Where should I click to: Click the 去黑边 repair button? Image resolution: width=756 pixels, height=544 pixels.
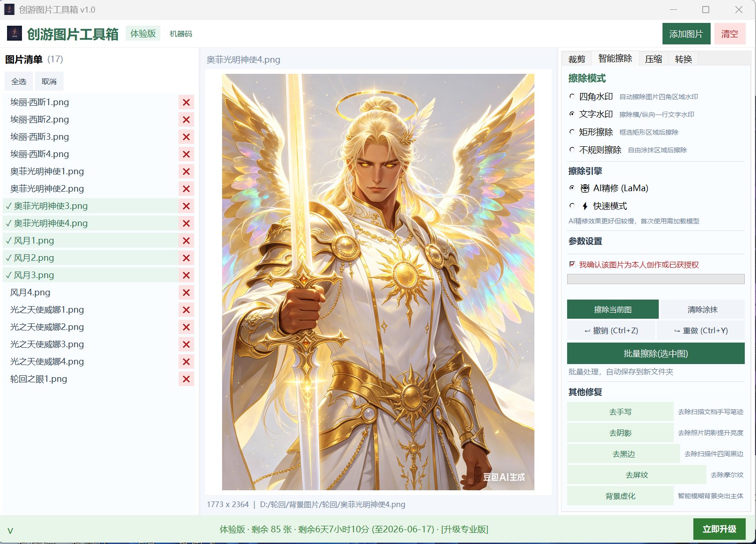coord(623,454)
